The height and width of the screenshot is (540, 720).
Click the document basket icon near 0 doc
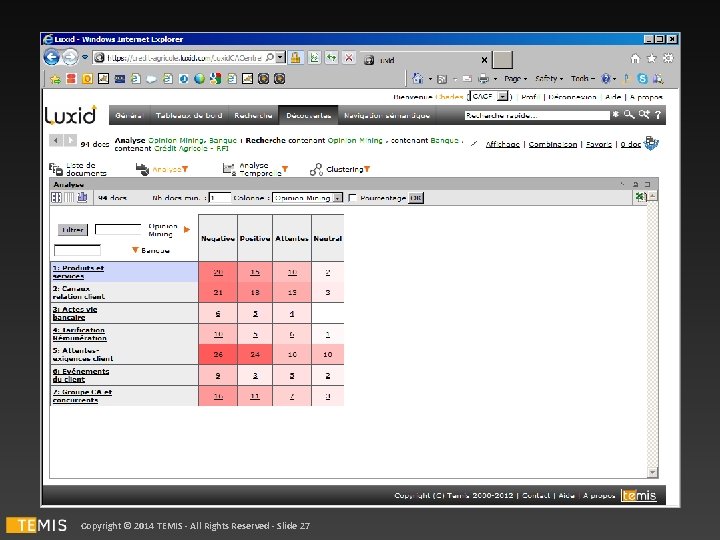[x=651, y=143]
